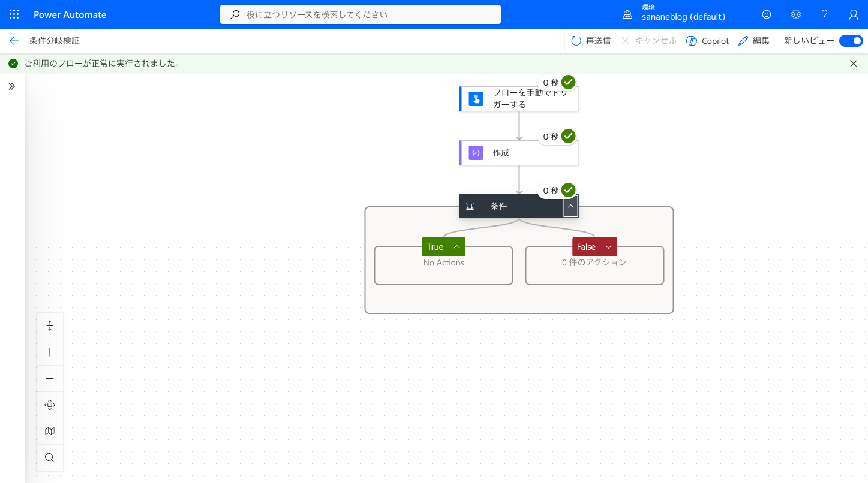Click the fit-to-view canvas control icon

point(50,405)
